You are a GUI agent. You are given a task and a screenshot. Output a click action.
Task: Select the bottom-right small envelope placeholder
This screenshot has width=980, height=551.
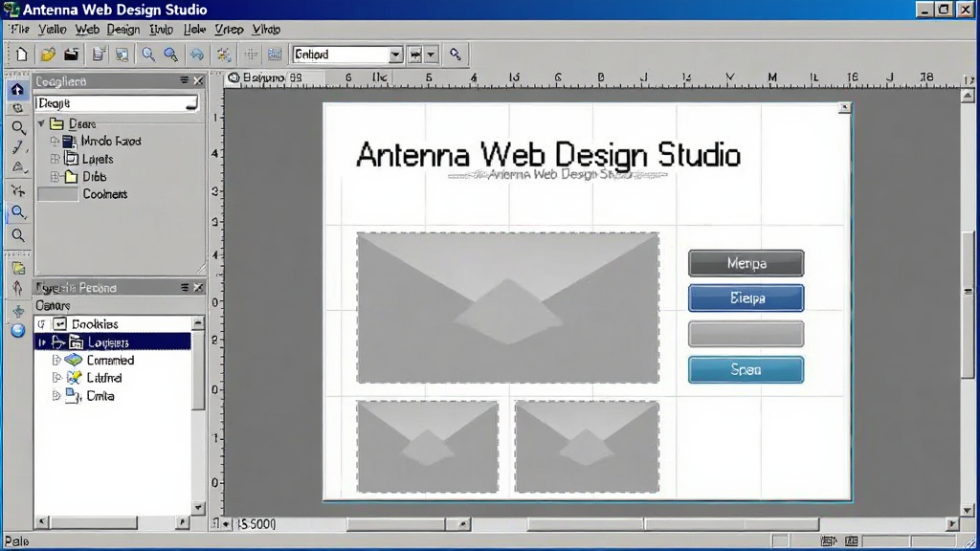587,447
